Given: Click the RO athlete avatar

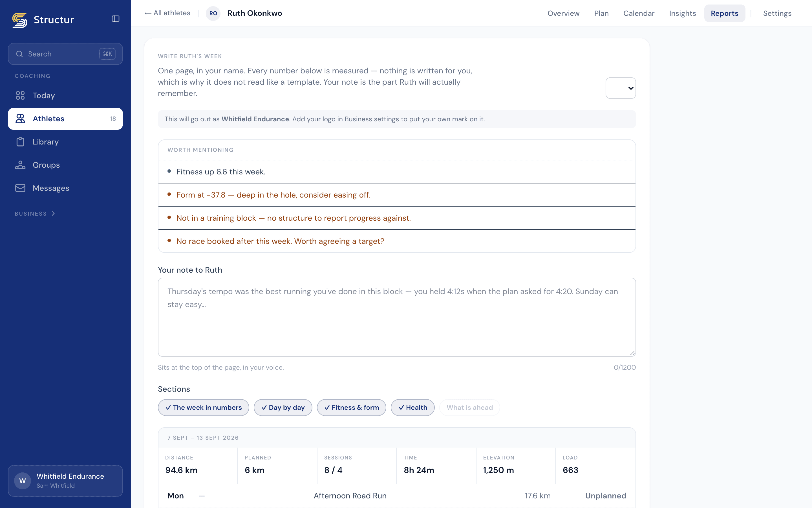Looking at the screenshot, I should click(213, 14).
